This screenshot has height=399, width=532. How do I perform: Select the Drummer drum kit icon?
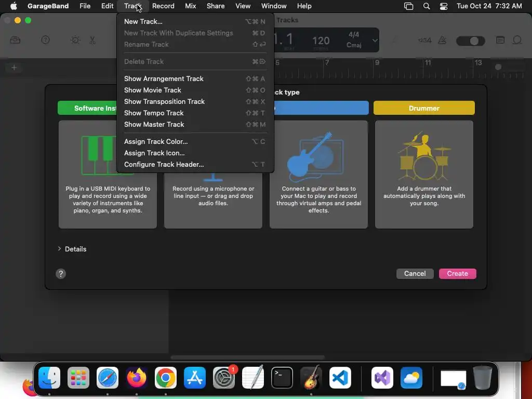point(424,156)
